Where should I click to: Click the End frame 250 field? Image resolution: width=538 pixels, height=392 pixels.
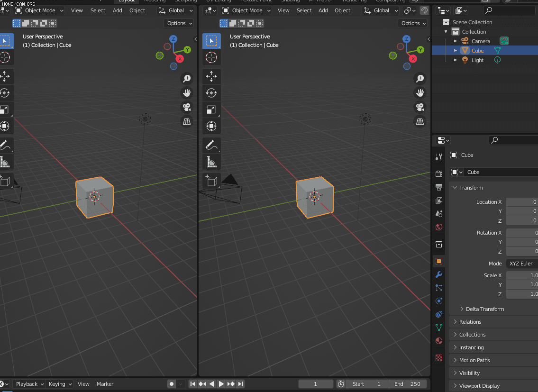tap(407, 384)
